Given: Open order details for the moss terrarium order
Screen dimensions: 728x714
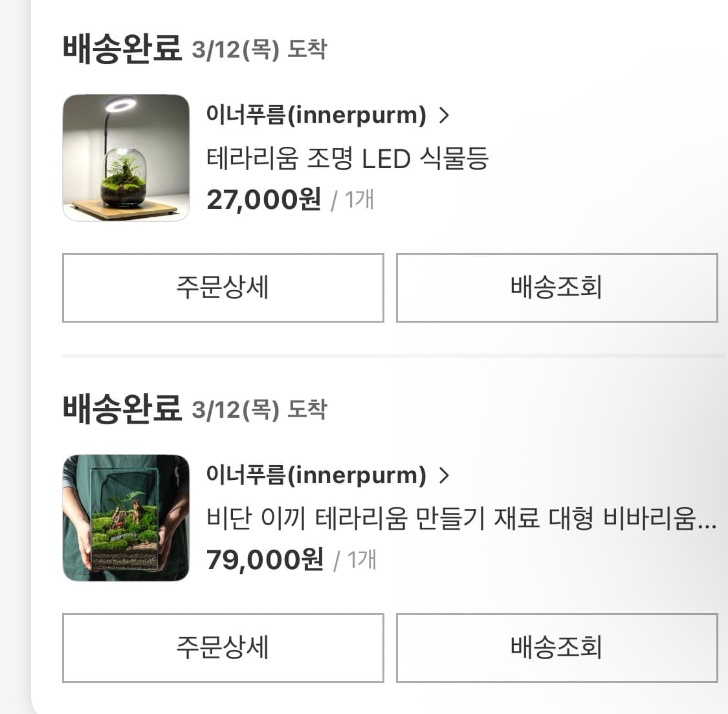Looking at the screenshot, I should pos(223,648).
